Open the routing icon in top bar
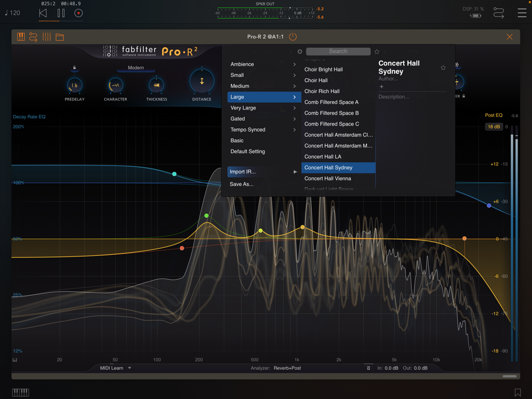This screenshot has height=399, width=532. pos(498,13)
